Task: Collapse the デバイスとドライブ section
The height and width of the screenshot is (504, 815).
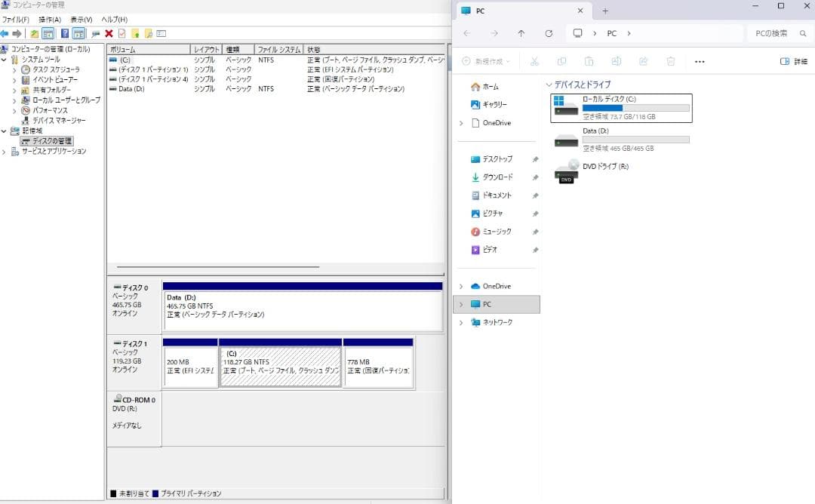Action: [549, 85]
